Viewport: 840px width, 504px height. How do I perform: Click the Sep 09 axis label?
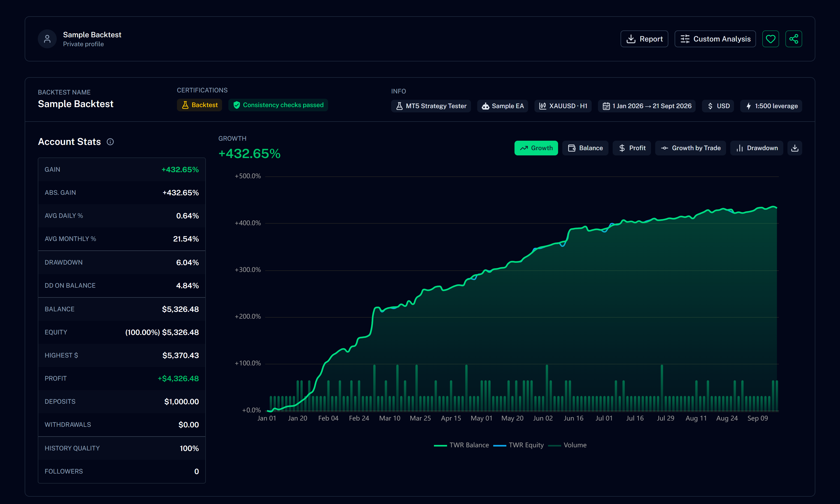tap(758, 418)
